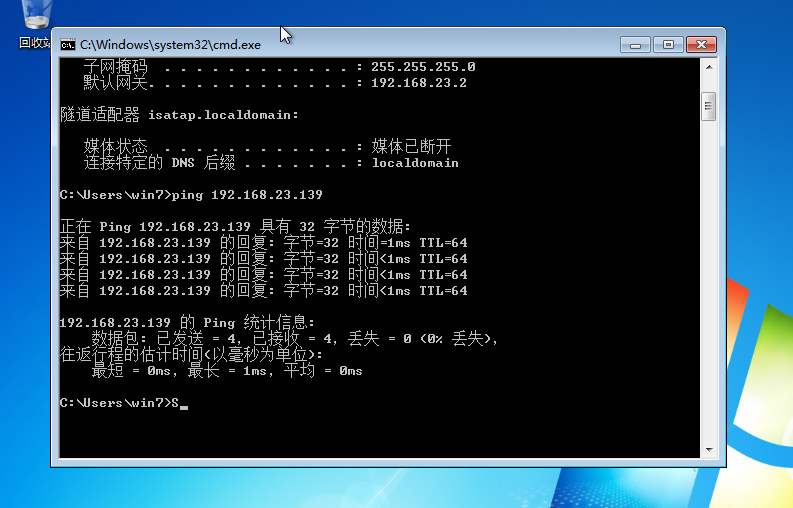Click the C:\Windows\system32\cmd.exe title text

[170, 44]
